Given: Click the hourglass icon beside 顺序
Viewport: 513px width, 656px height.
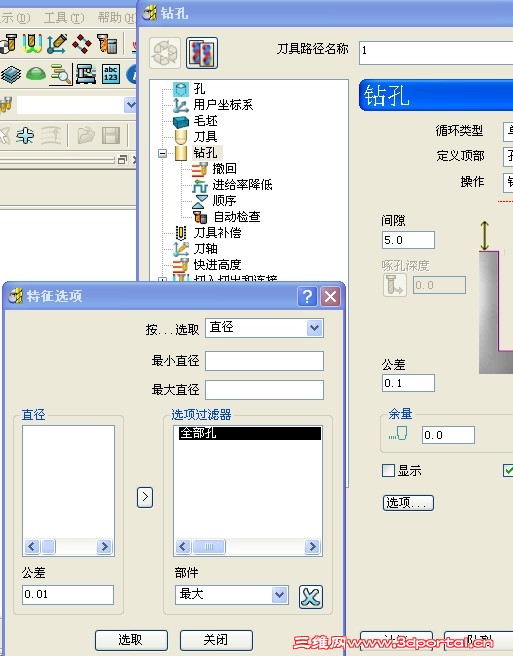Looking at the screenshot, I should (x=200, y=201).
